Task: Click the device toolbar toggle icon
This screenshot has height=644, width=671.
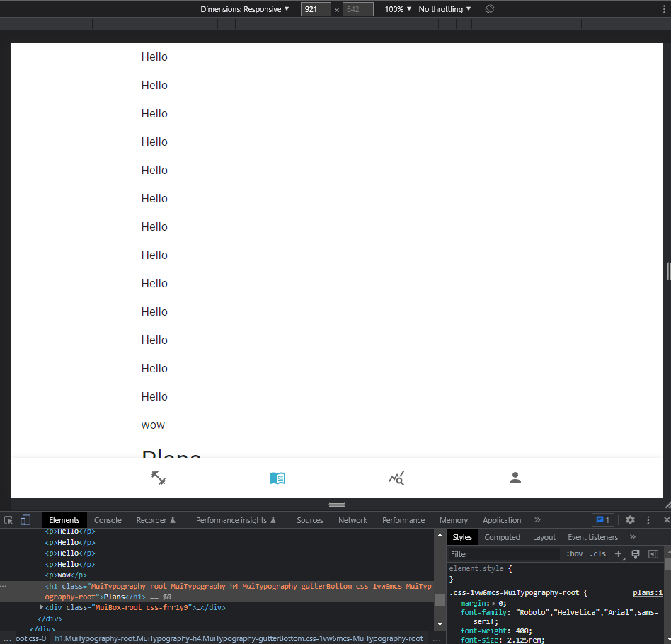Action: pos(24,519)
